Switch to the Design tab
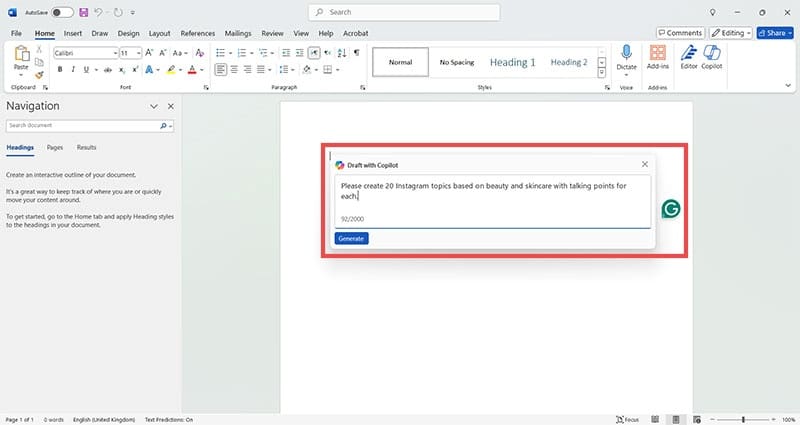 click(128, 33)
